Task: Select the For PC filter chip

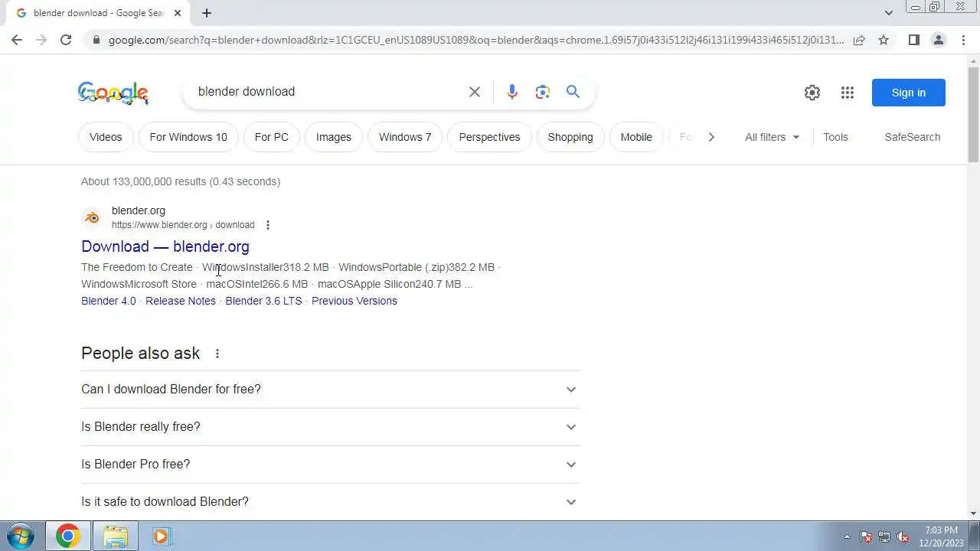Action: (x=272, y=137)
